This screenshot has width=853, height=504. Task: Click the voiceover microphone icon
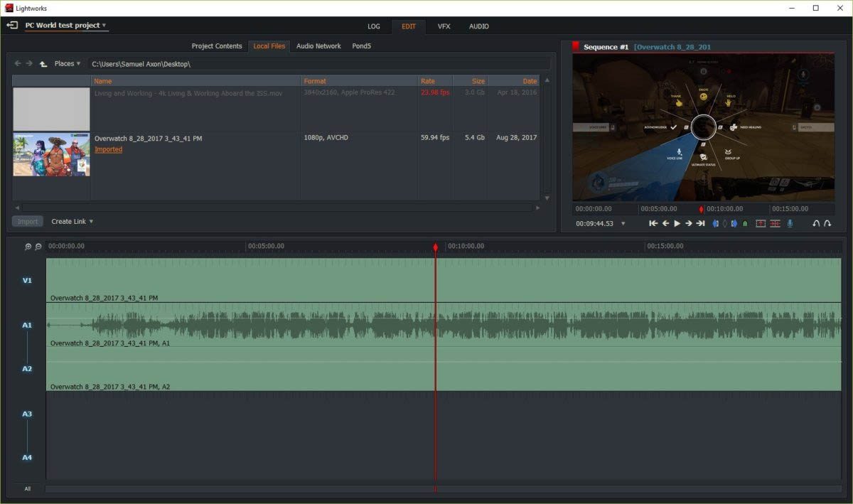(x=790, y=223)
